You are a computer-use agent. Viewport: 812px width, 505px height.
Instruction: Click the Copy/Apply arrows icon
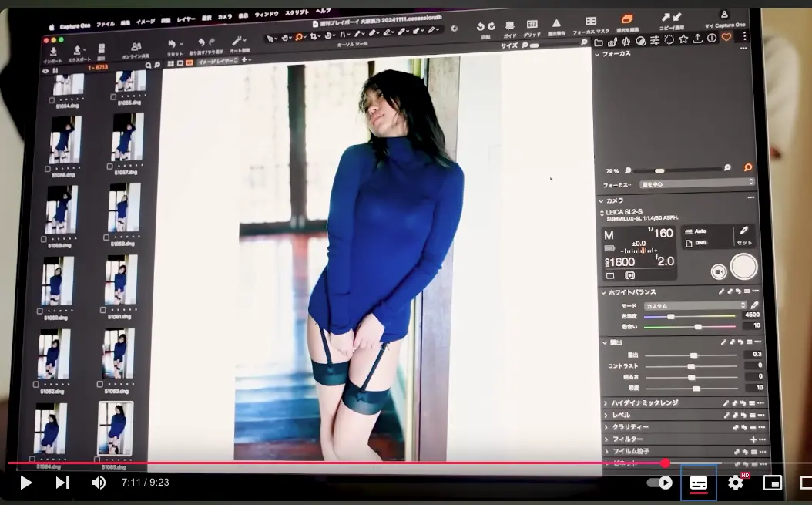pos(671,18)
